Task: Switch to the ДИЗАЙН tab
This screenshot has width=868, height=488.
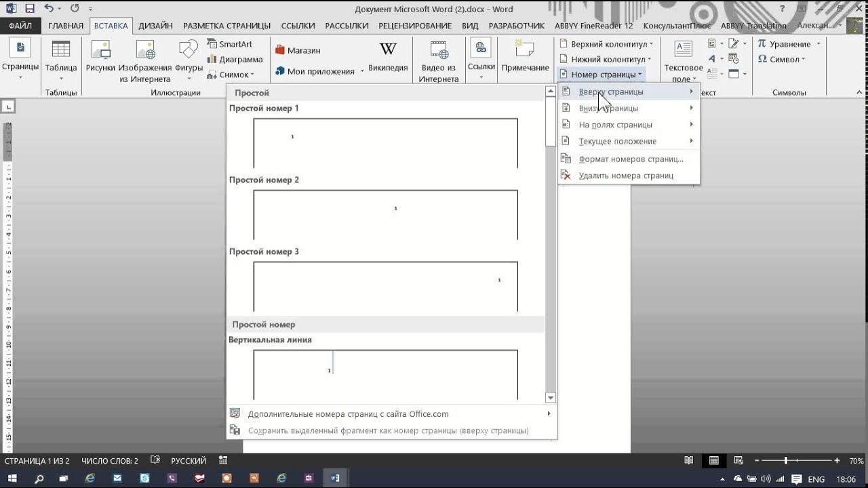Action: (155, 26)
